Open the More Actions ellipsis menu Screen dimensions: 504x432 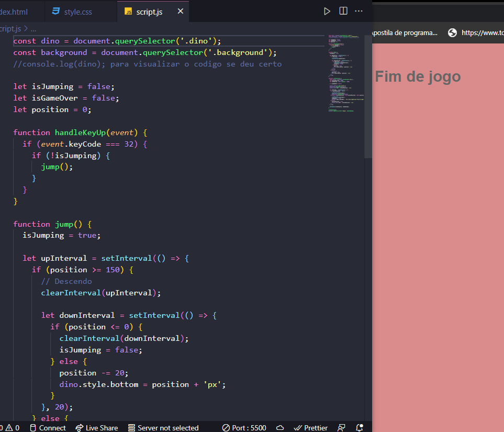[x=359, y=10]
